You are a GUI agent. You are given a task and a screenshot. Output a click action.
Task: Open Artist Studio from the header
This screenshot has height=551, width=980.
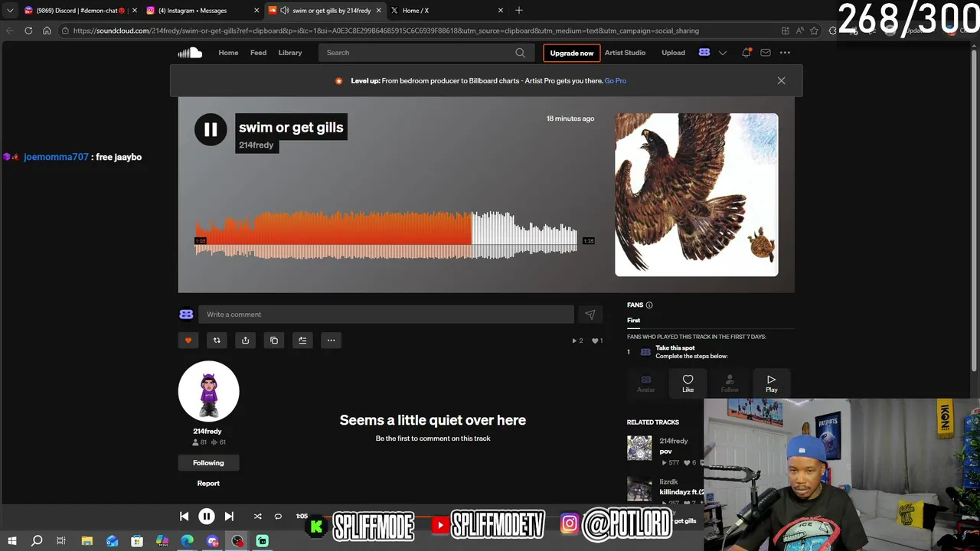625,53
